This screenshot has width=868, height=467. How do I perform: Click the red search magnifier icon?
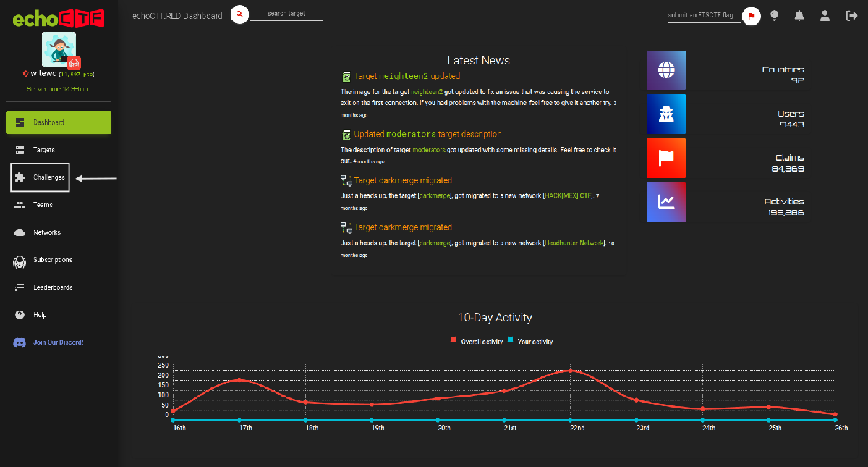tap(239, 14)
